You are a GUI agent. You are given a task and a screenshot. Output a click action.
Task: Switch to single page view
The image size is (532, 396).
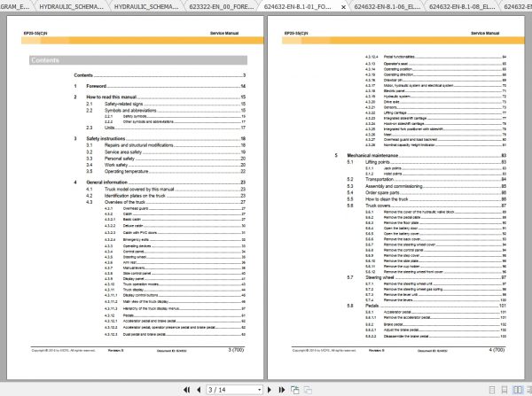pyautogui.click(x=492, y=390)
